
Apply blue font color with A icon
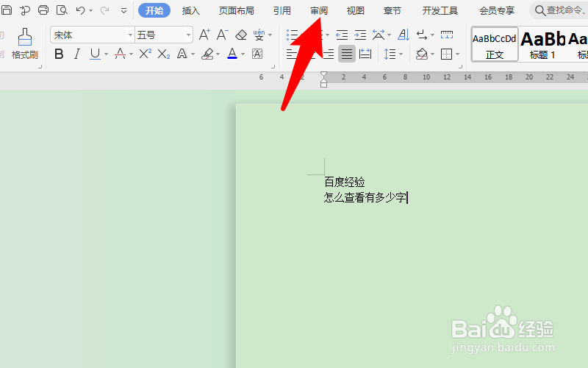(232, 54)
